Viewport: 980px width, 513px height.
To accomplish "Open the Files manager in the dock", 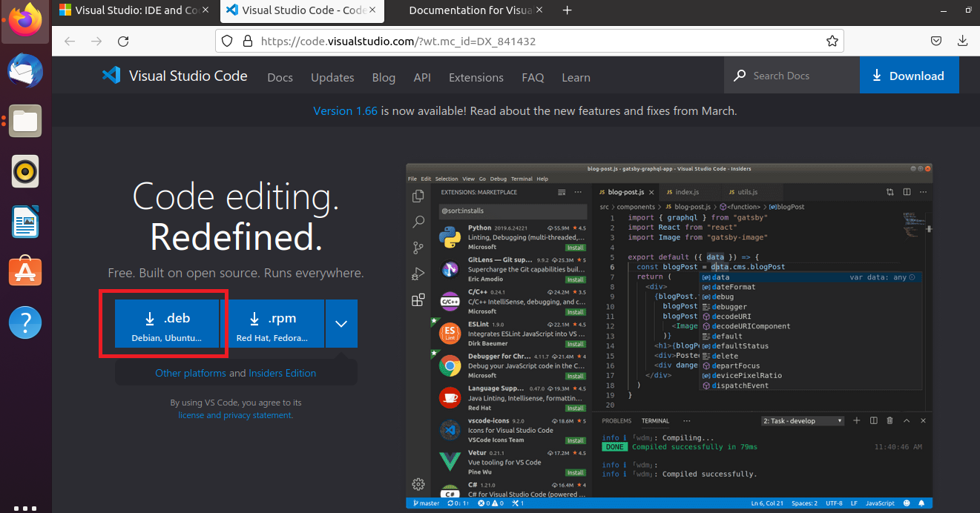I will click(x=26, y=121).
